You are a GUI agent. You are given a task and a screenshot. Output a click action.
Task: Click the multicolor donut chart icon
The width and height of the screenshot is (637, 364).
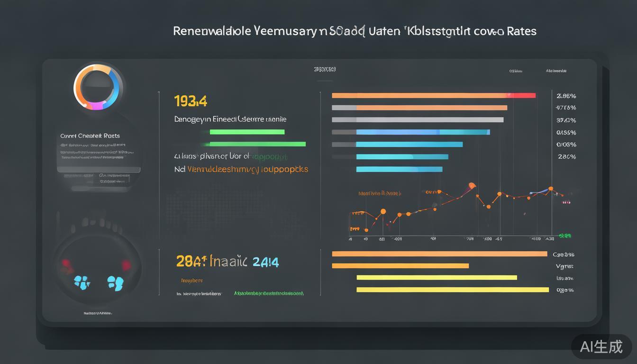(98, 88)
